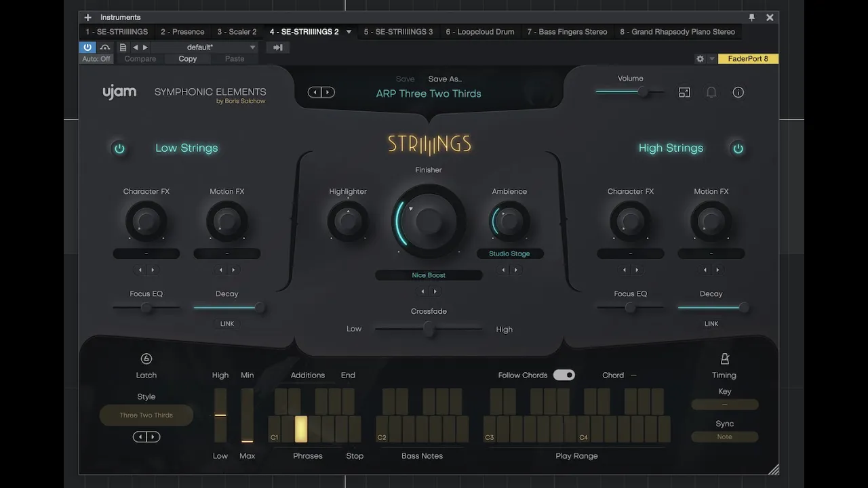This screenshot has width=868, height=488.
Task: Switch to tab 2 - Presence
Action: tap(182, 32)
